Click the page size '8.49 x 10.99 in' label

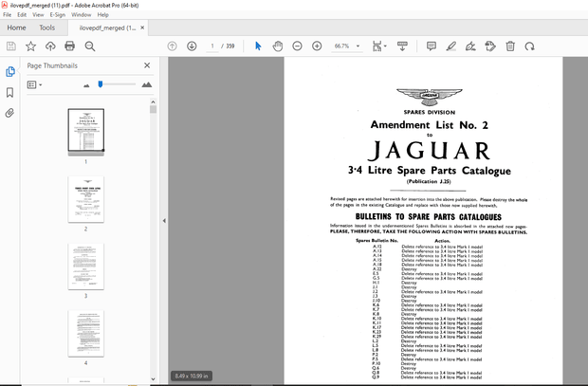(x=192, y=376)
